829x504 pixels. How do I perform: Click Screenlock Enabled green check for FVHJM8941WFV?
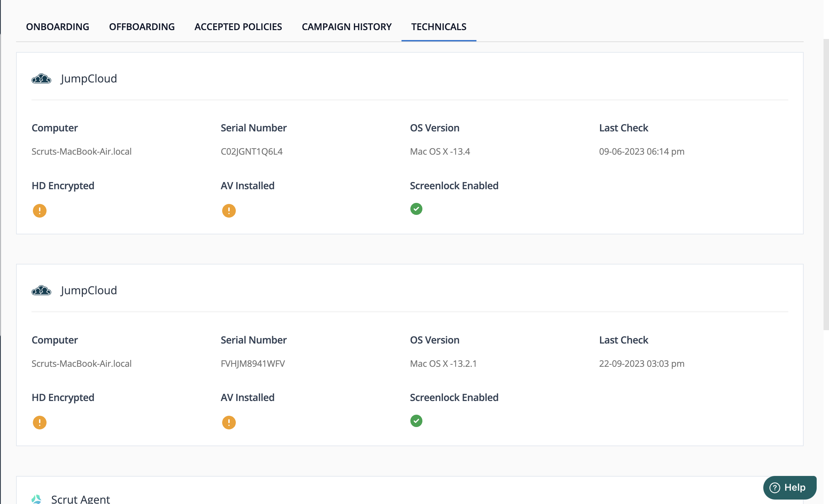[416, 421]
